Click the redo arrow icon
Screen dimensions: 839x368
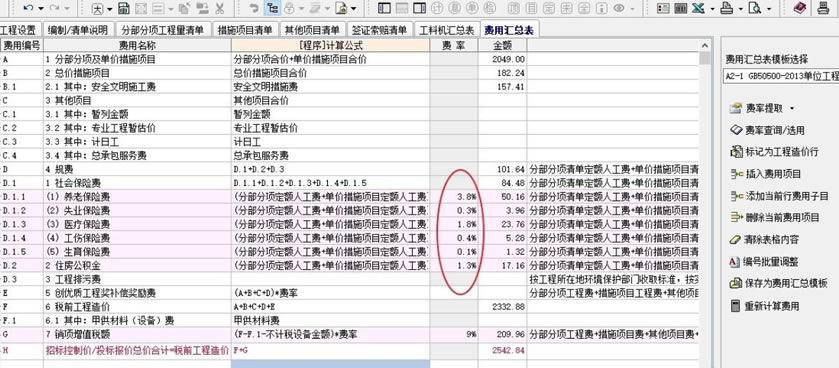click(54, 9)
